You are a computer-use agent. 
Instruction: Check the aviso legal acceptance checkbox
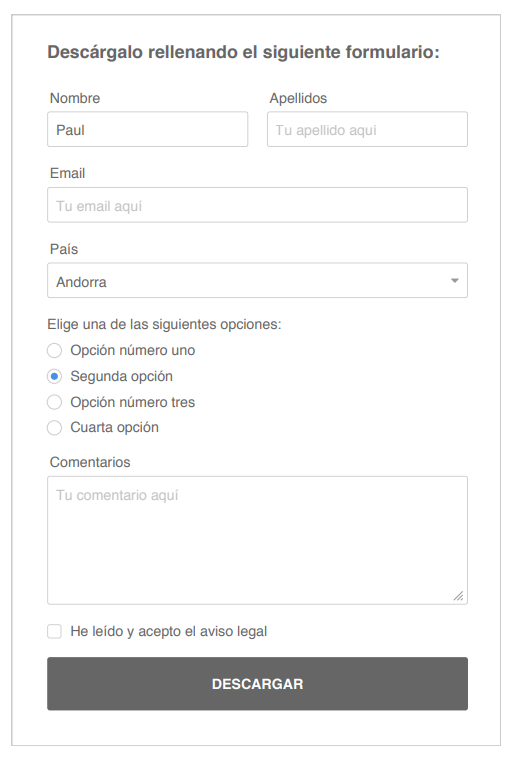click(x=54, y=632)
